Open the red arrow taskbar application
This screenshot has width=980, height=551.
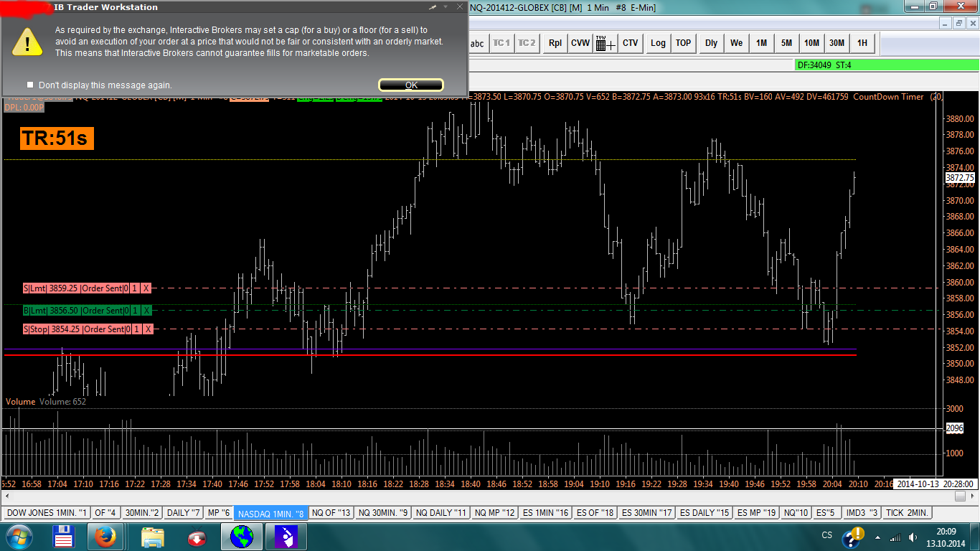click(197, 537)
